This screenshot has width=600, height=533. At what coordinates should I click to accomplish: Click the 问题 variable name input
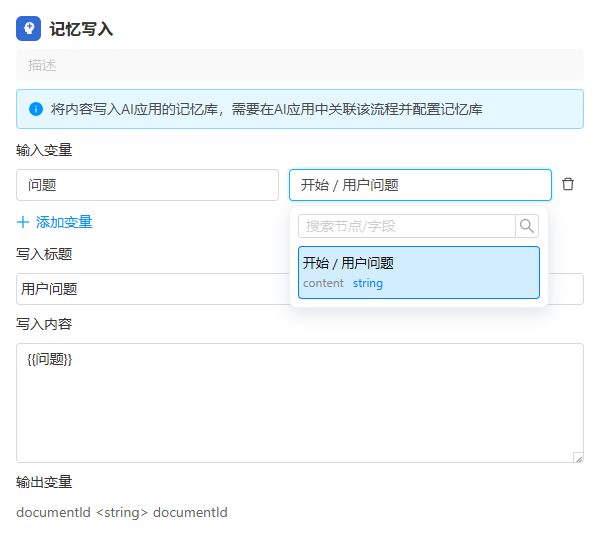pyautogui.click(x=147, y=185)
